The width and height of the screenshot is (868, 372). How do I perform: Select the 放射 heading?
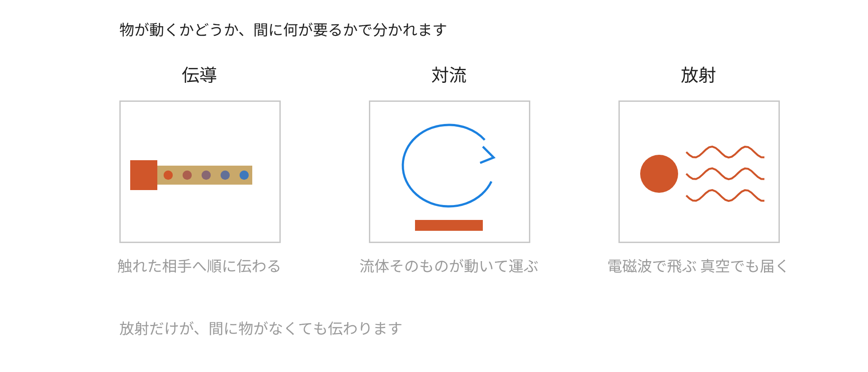698,75
